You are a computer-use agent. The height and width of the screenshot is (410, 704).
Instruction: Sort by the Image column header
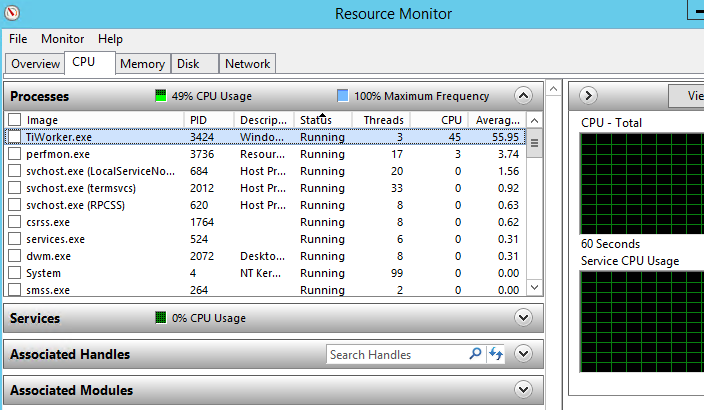pyautogui.click(x=102, y=120)
